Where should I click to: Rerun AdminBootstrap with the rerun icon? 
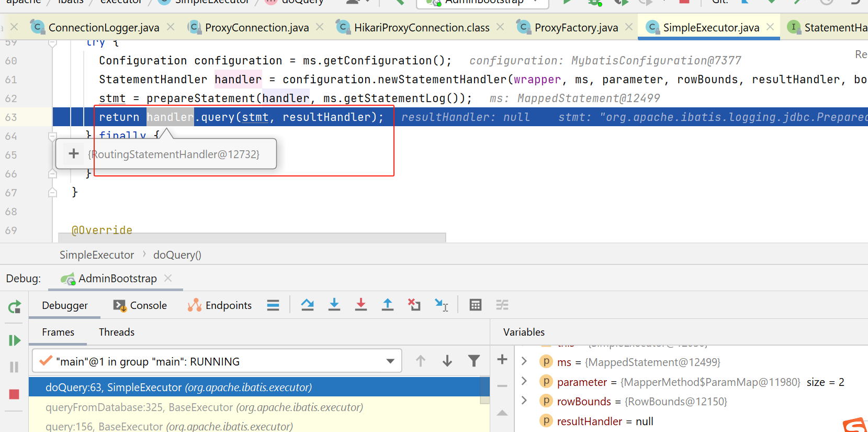coord(14,307)
